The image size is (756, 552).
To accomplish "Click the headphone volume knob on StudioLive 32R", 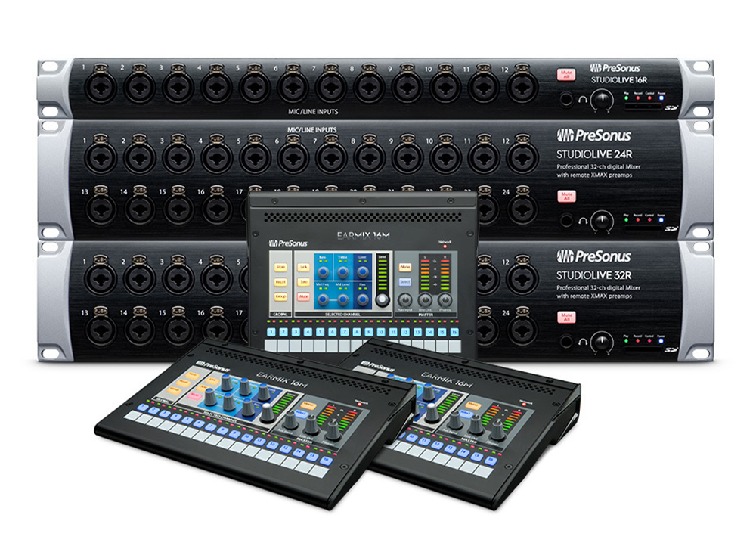I will click(603, 343).
